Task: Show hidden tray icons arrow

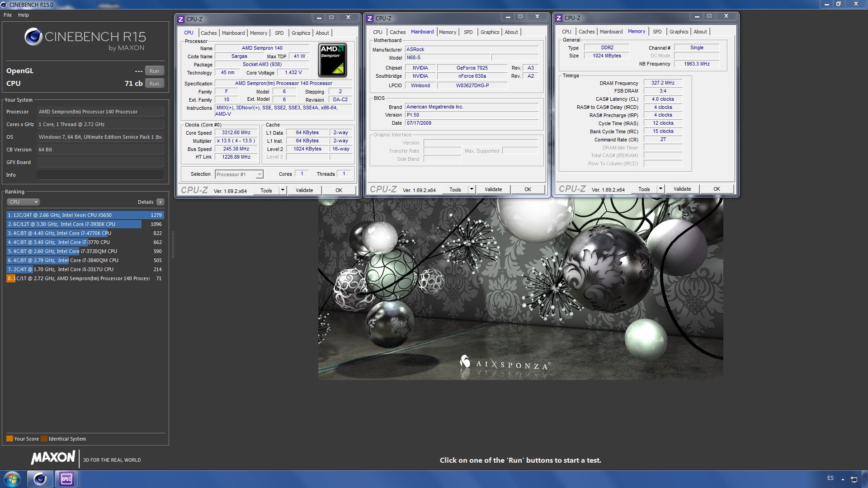Action: tap(843, 479)
